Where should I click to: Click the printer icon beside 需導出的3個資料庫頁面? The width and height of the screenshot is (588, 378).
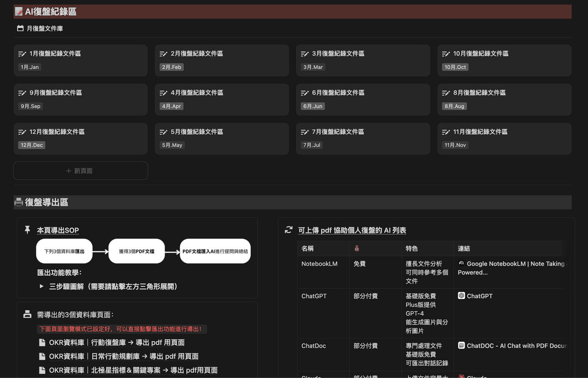(x=27, y=314)
